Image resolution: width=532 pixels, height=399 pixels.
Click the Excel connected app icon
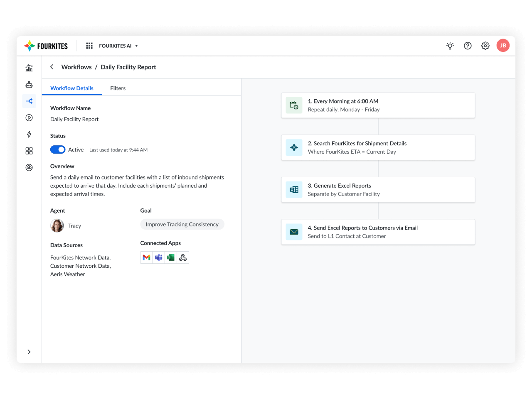click(171, 258)
